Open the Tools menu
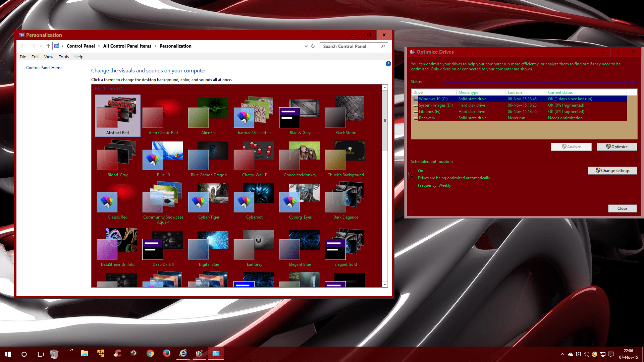 (64, 57)
